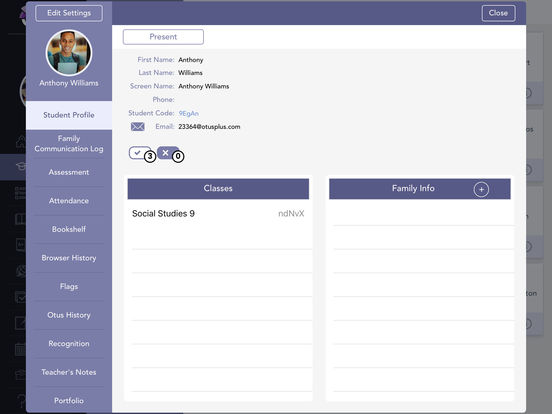Click Anthony Williams profile photo

(69, 53)
